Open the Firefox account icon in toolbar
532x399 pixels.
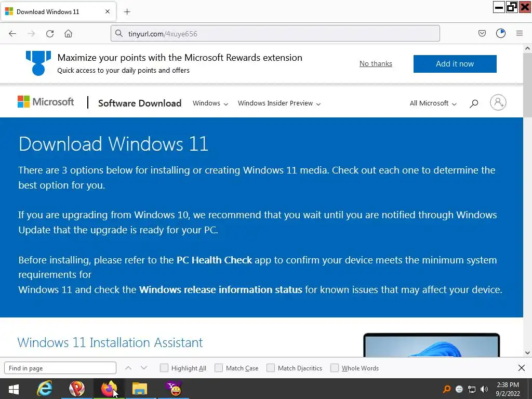(x=501, y=33)
